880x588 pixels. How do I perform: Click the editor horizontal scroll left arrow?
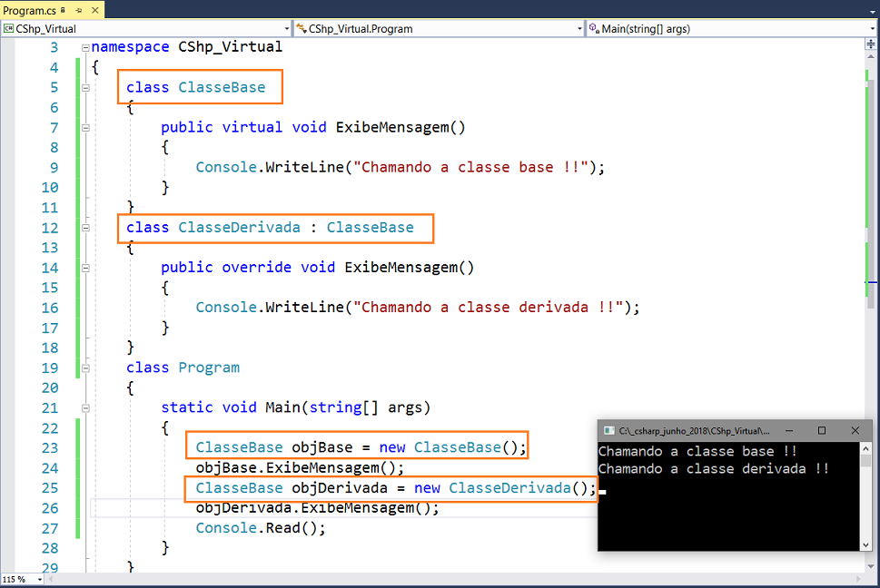[51, 580]
